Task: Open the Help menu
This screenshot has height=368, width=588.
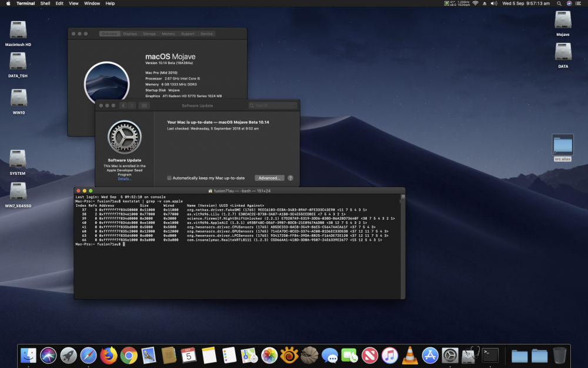Action: 110,4
